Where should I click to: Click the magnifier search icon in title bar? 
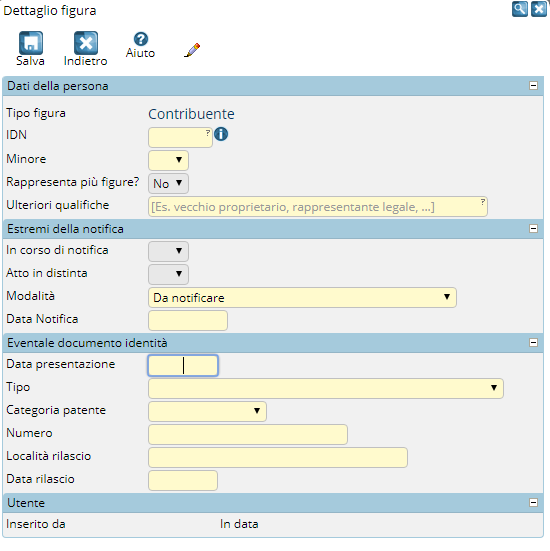pos(520,9)
